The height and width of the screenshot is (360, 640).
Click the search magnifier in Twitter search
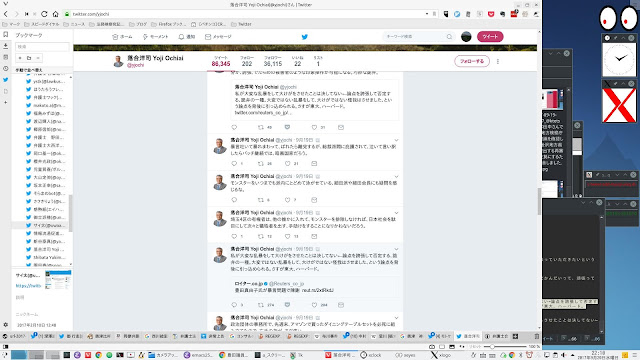point(449,37)
